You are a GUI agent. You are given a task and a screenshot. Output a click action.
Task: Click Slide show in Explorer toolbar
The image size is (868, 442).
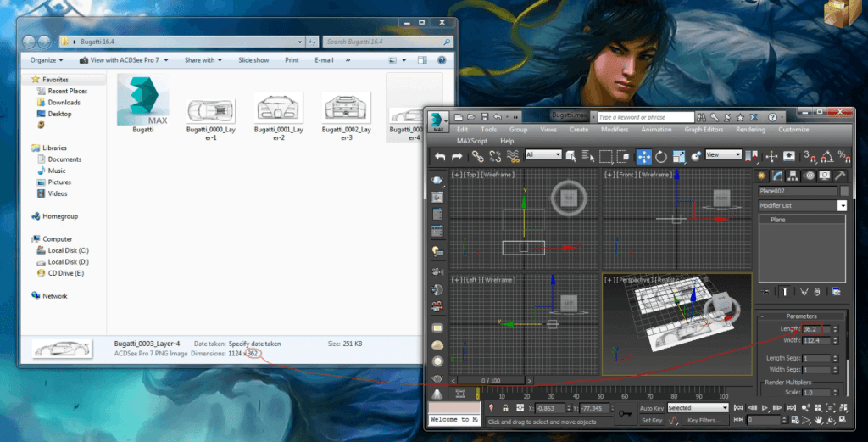point(253,60)
